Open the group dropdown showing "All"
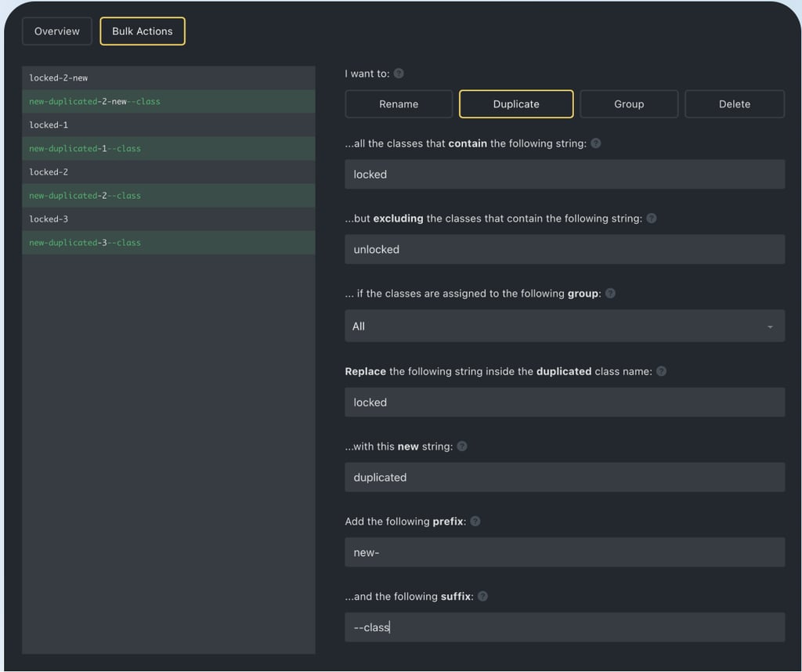802x672 pixels. (x=565, y=326)
